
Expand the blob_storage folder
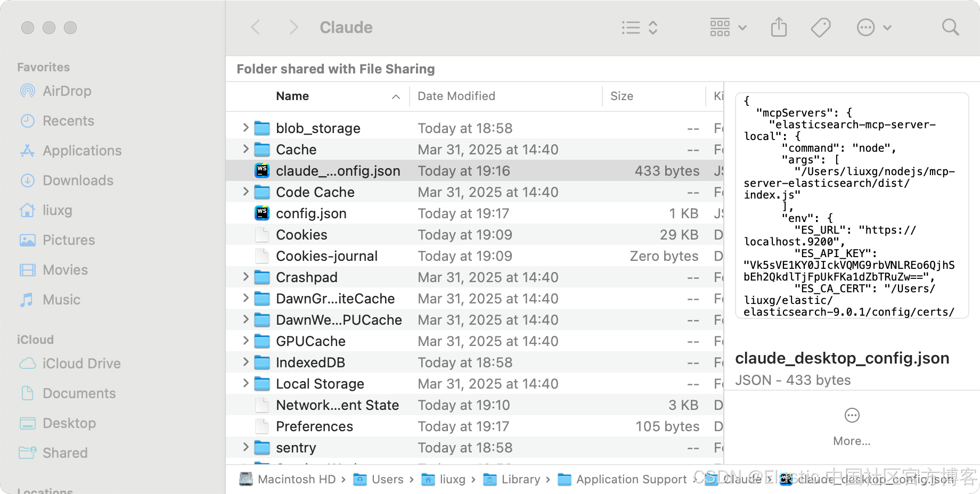pos(246,128)
